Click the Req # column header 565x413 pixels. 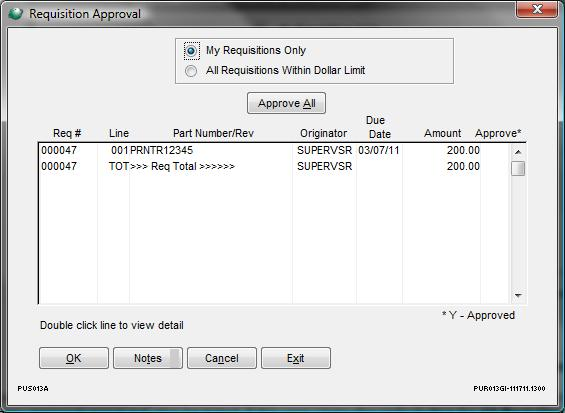pyautogui.click(x=67, y=133)
